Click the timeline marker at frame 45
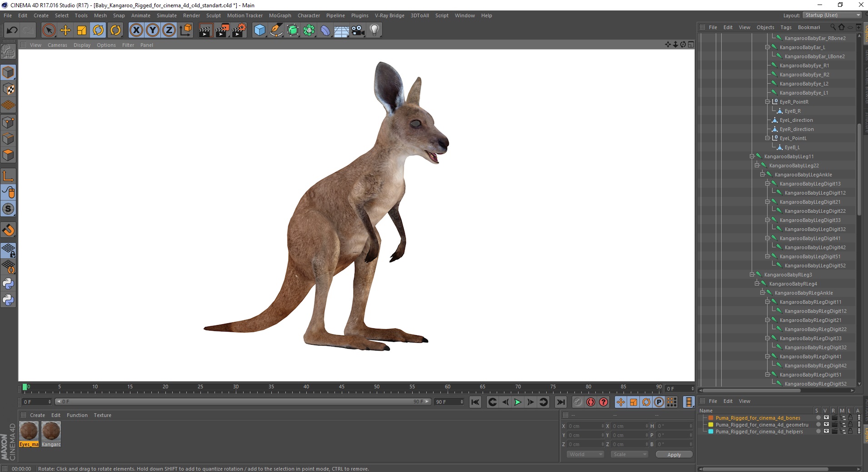 click(x=341, y=387)
